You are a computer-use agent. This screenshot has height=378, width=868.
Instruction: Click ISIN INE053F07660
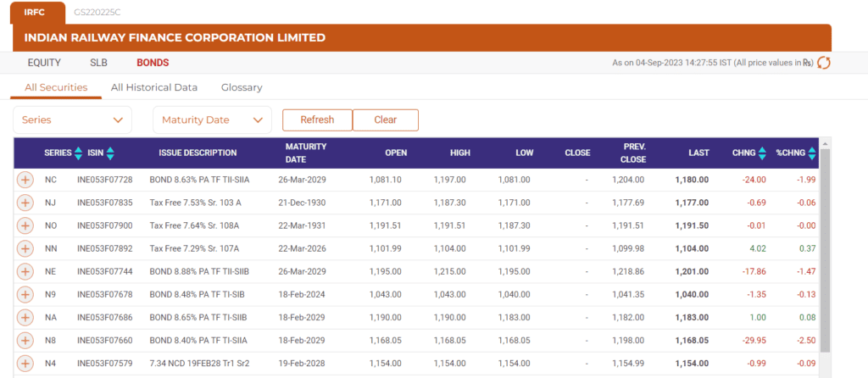click(x=105, y=341)
